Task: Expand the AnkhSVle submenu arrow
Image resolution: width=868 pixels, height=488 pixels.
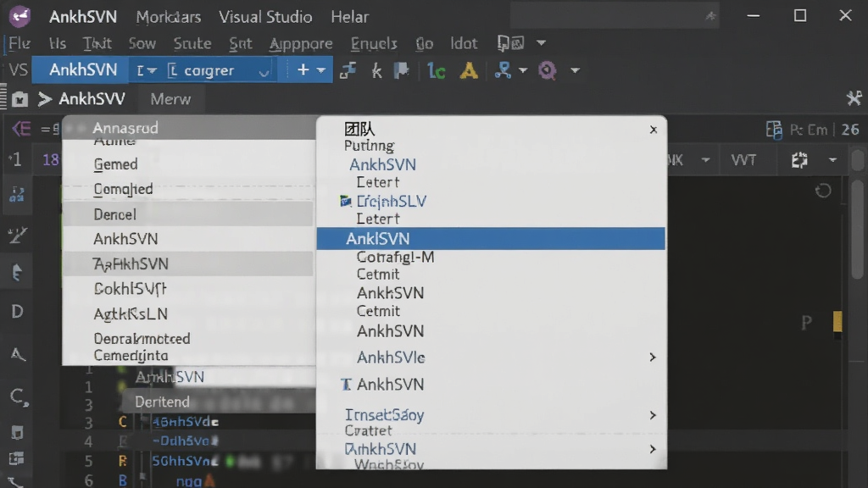Action: [652, 358]
